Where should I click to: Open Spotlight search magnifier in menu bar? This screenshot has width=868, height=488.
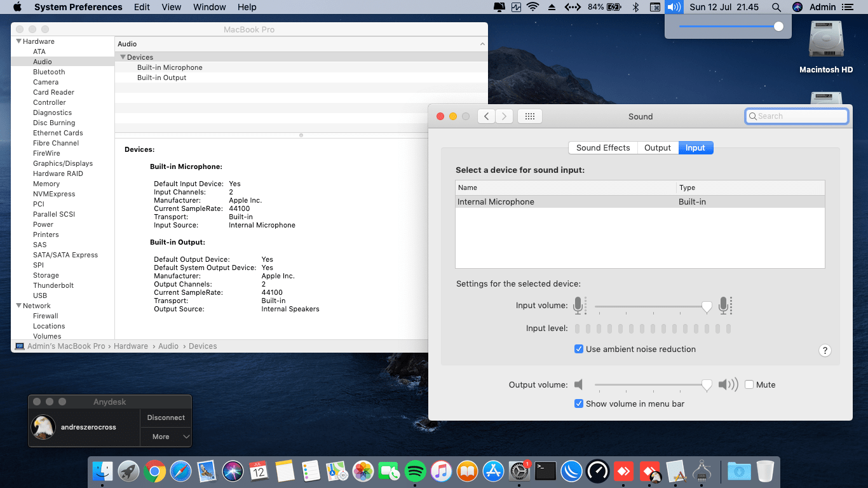(776, 7)
